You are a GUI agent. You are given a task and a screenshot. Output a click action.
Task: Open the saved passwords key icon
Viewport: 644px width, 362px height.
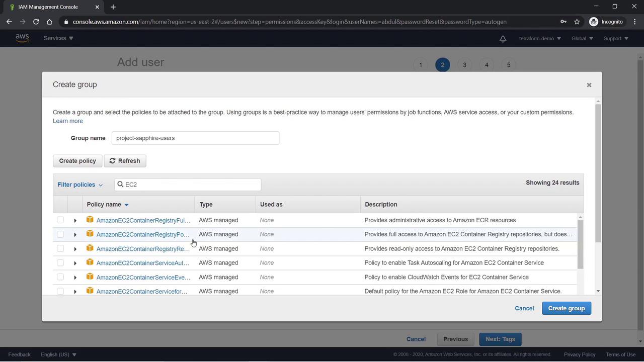(x=563, y=22)
